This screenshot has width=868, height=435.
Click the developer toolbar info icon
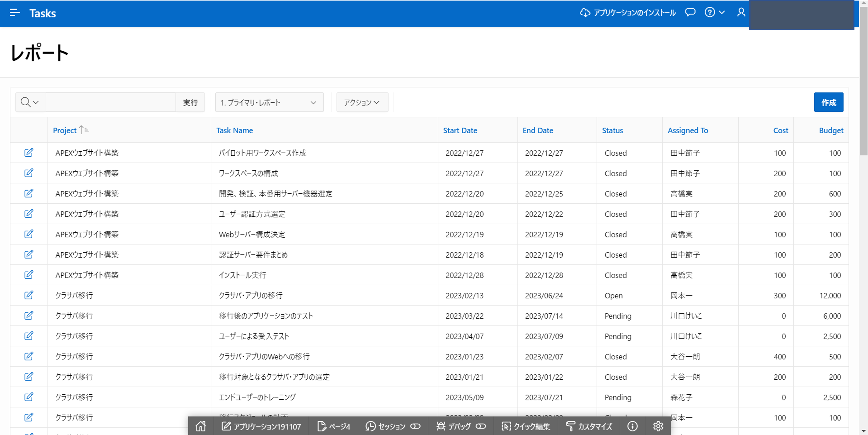(x=632, y=426)
